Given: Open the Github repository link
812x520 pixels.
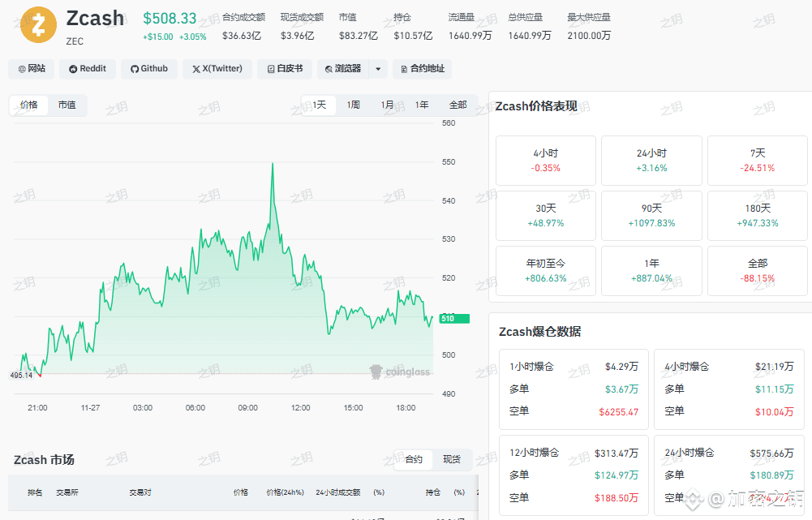Looking at the screenshot, I should pyautogui.click(x=149, y=69).
